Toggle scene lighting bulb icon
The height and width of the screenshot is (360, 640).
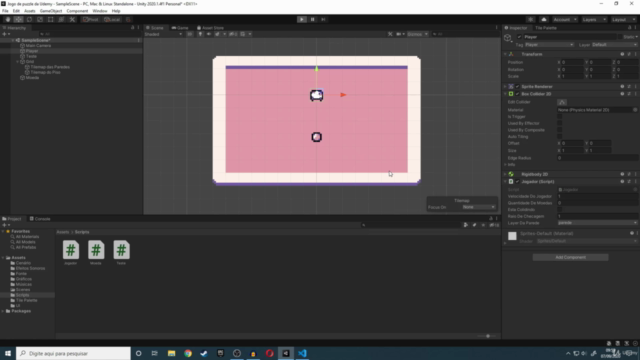(200, 34)
